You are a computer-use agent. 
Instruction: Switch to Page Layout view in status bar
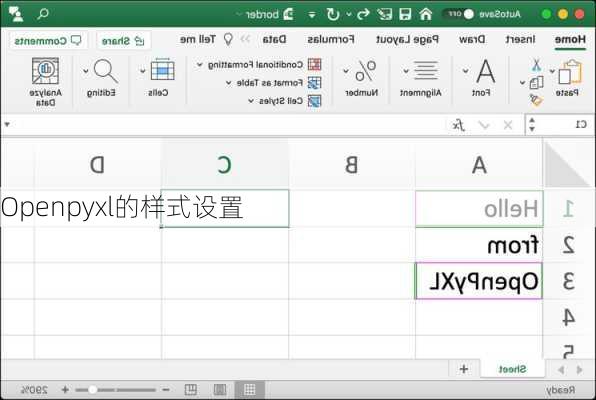[x=220, y=390]
